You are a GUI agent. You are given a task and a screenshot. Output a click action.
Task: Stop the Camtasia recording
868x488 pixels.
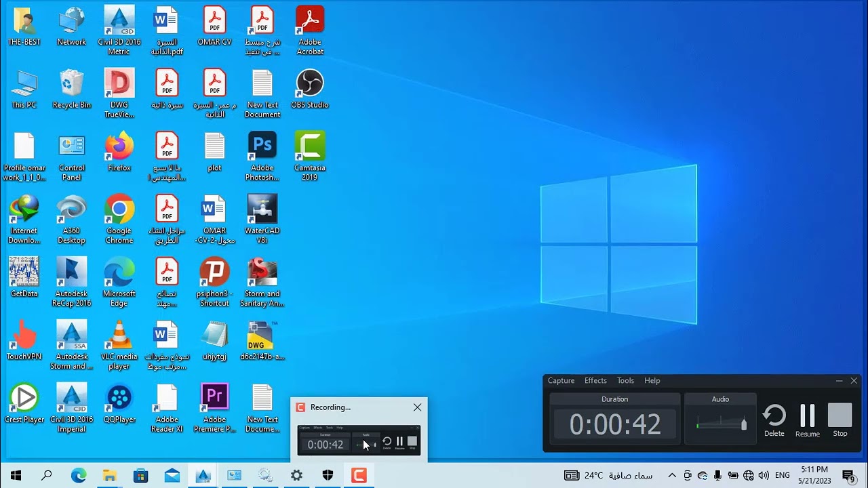[x=840, y=421]
